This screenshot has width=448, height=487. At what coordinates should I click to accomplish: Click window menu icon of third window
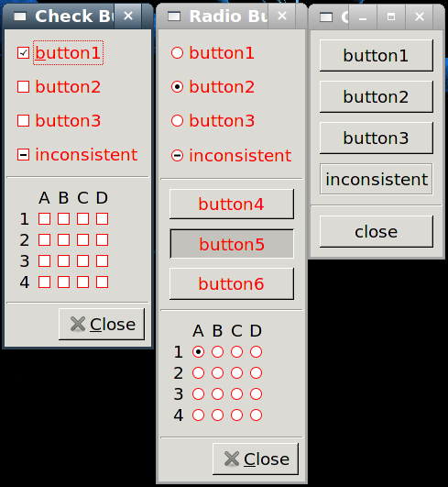point(326,17)
